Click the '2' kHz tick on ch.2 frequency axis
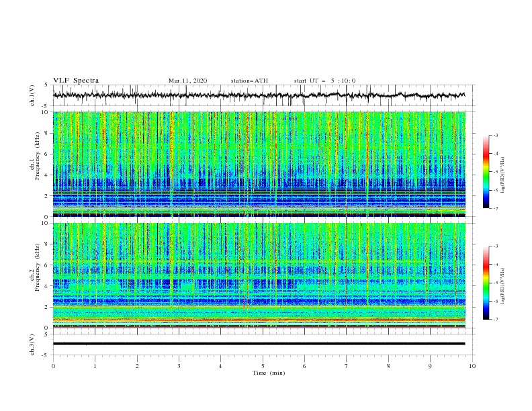 (46, 307)
